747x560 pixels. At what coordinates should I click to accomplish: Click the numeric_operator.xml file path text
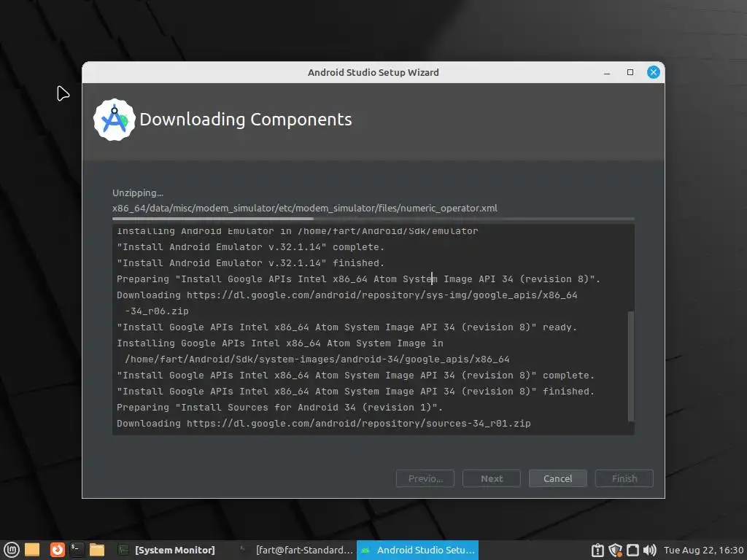click(x=304, y=208)
